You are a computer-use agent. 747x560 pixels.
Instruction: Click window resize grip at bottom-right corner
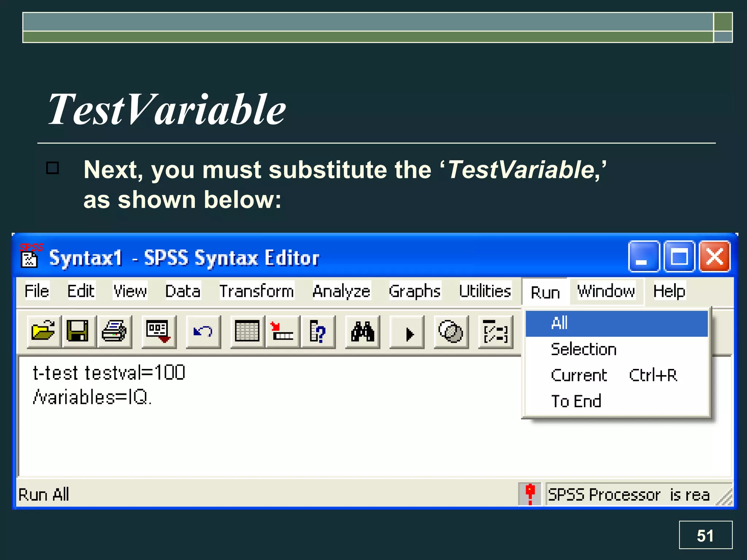(x=724, y=497)
